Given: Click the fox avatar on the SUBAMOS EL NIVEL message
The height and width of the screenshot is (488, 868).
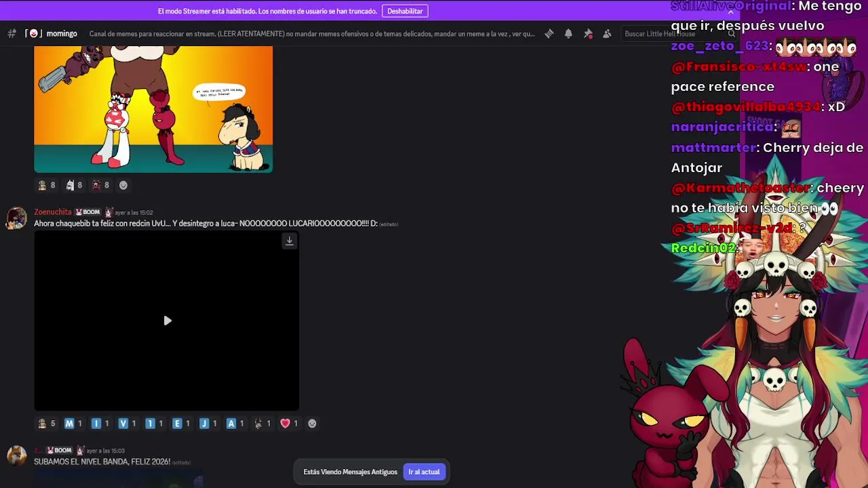Looking at the screenshot, I should (17, 455).
